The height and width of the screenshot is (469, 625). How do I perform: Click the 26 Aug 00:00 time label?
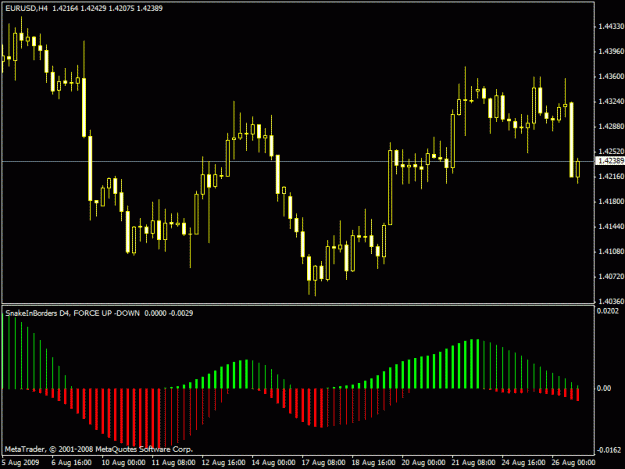(x=574, y=463)
